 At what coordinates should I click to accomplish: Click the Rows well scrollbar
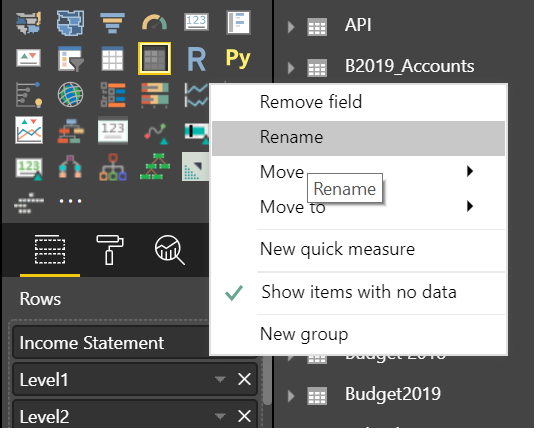click(268, 380)
